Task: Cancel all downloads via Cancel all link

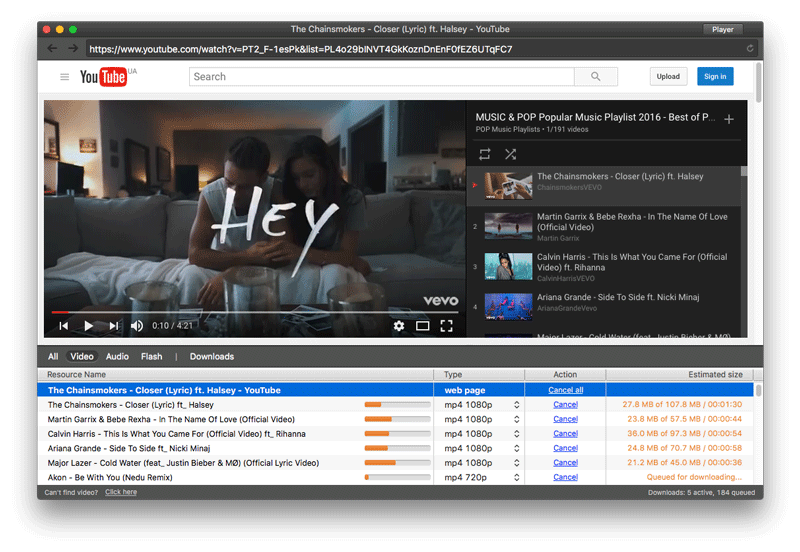Action: [x=565, y=390]
